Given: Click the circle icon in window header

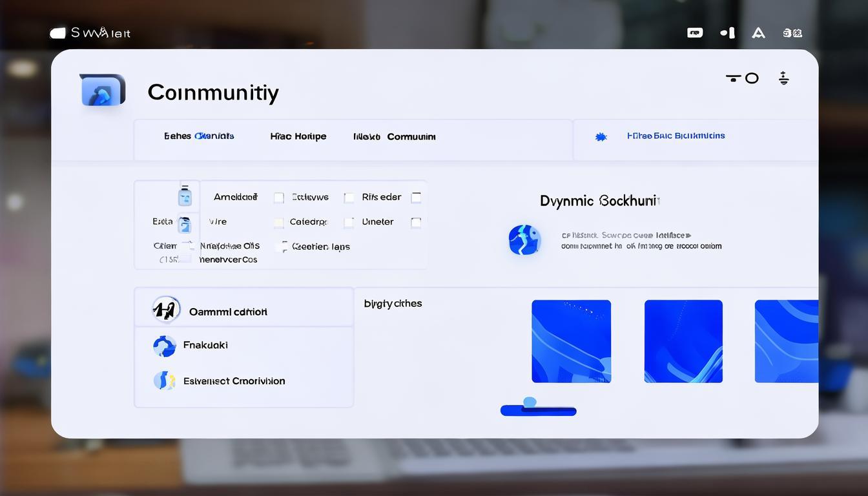Looking at the screenshot, I should [x=752, y=78].
